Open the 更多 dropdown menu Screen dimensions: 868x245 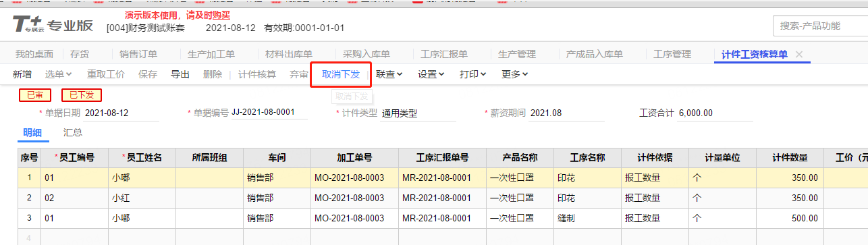[515, 74]
